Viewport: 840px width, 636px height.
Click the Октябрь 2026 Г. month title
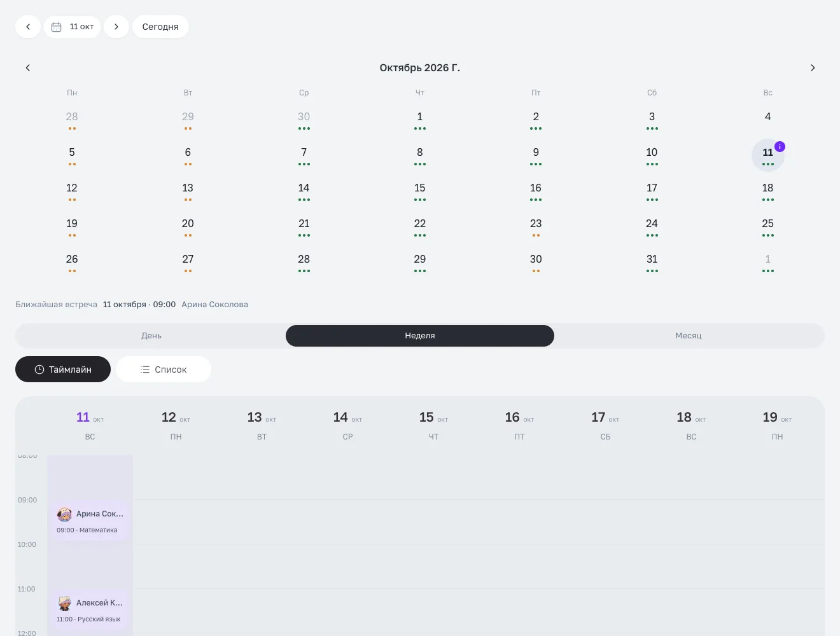(420, 67)
